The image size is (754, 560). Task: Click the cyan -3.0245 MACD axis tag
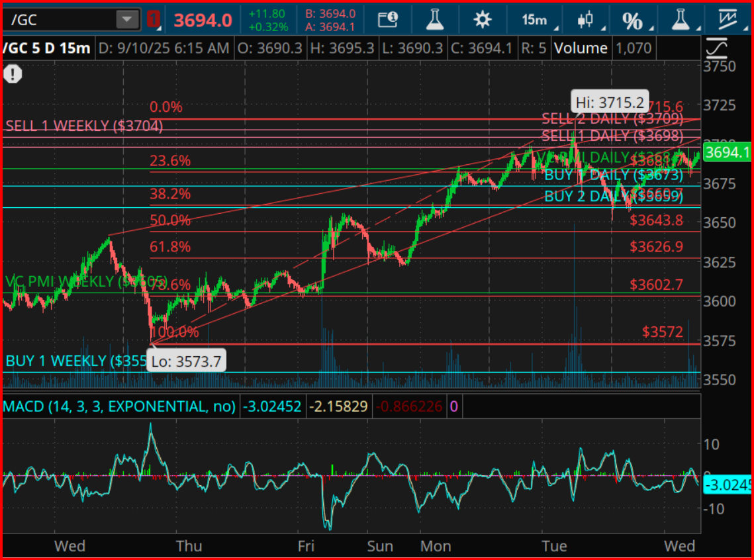[727, 485]
